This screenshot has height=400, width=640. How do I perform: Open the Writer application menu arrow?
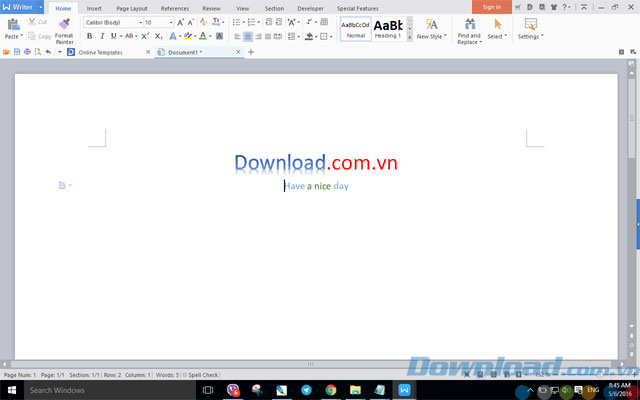40,7
